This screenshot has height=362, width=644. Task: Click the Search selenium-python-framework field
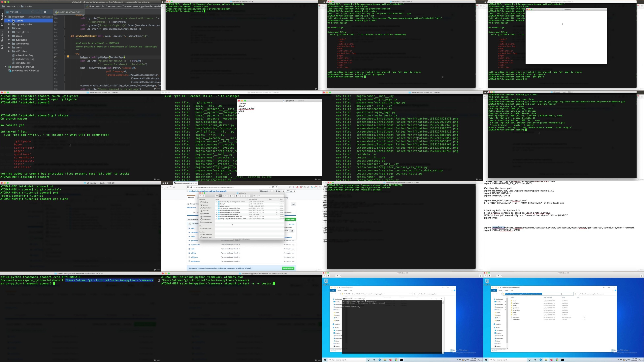click(x=597, y=294)
